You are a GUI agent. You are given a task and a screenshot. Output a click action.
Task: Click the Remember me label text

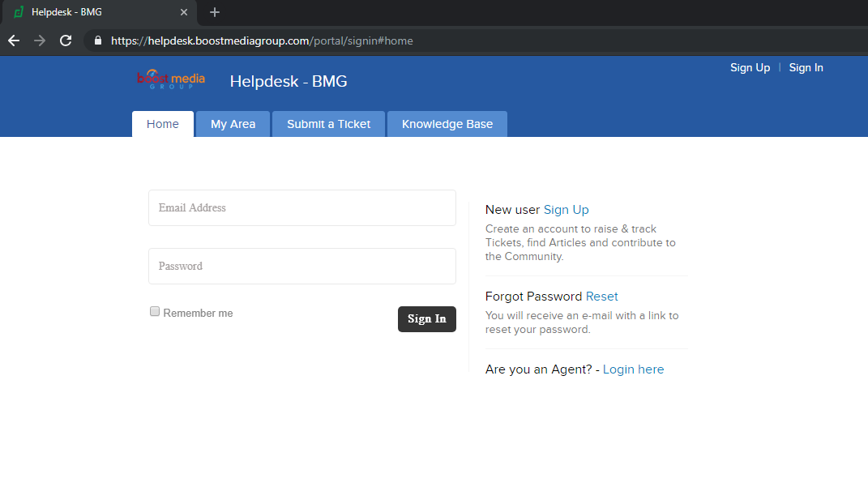[x=199, y=314]
